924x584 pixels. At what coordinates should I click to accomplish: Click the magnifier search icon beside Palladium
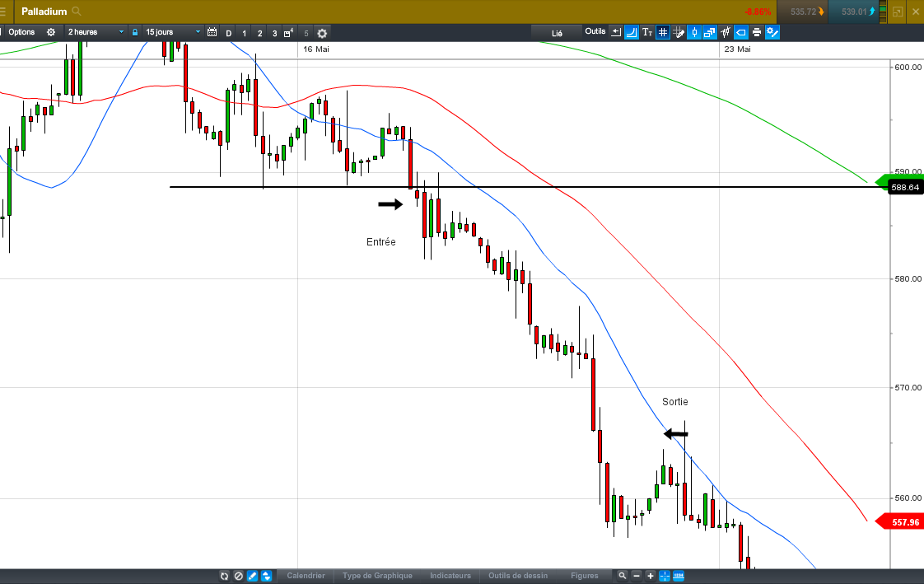click(77, 12)
